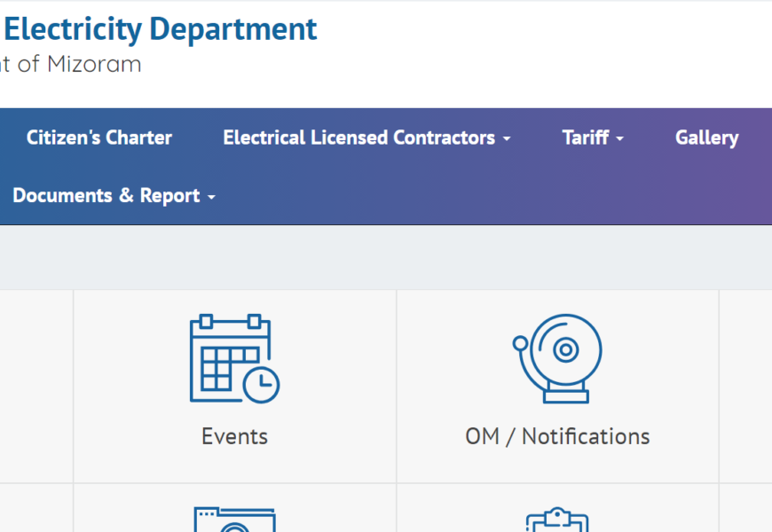Expand the Electrical Licensed Contractors caret
This screenshot has width=772, height=532.
[x=507, y=139]
